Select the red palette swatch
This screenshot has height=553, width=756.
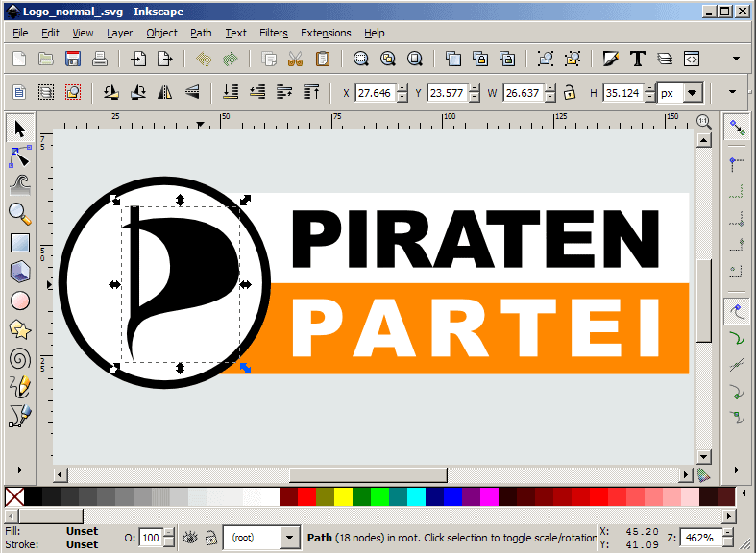tap(306, 496)
